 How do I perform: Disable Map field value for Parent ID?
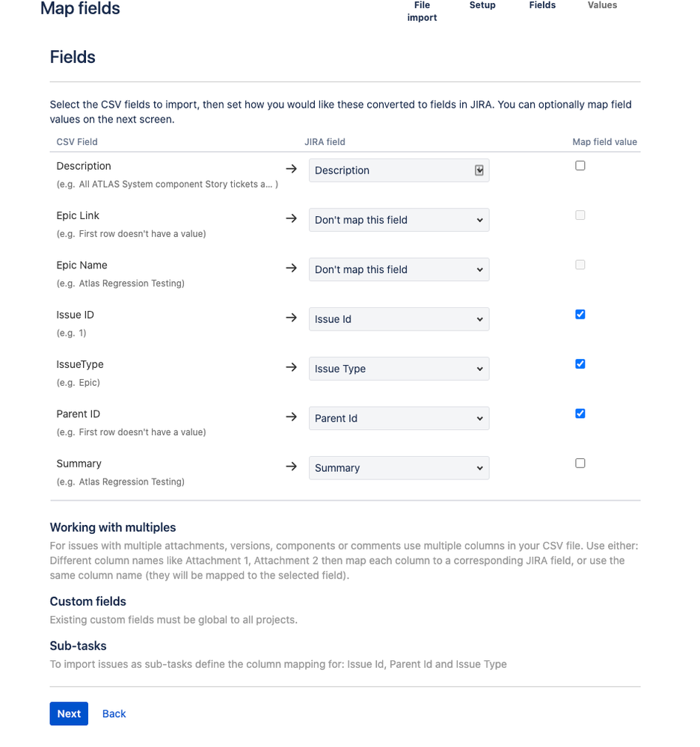[x=580, y=414]
